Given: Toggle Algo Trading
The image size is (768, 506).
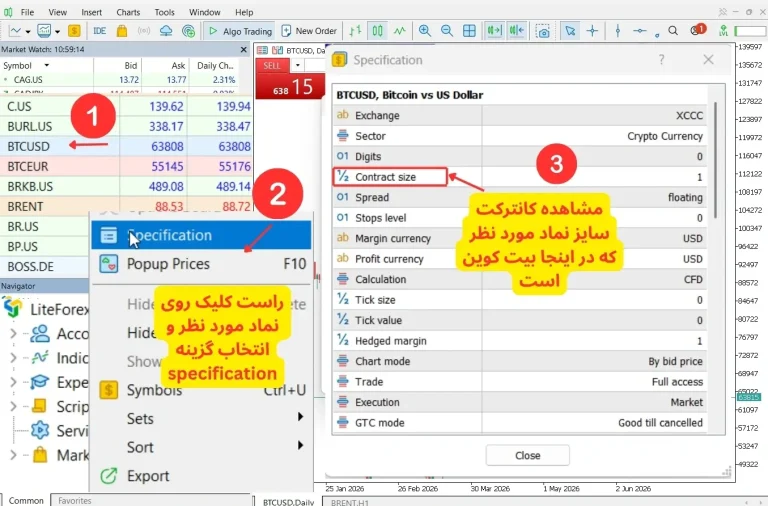Looking at the screenshot, I should 240,31.
